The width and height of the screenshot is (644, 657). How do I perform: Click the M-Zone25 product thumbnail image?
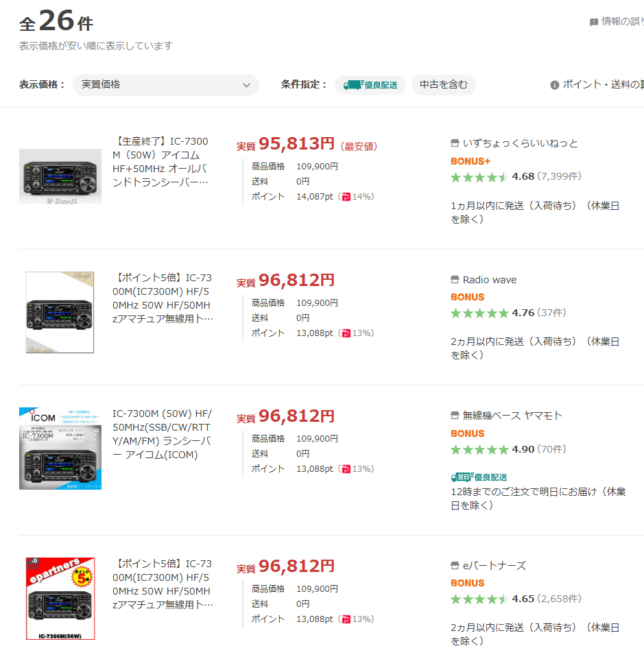60,176
